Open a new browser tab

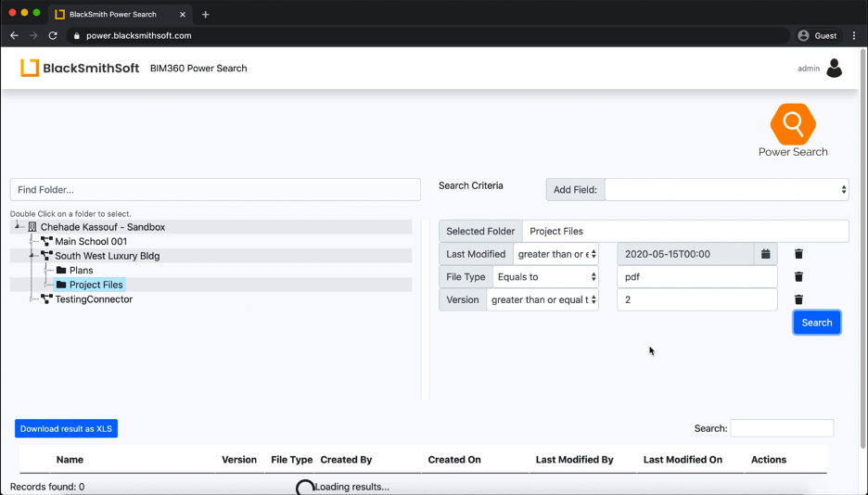[205, 15]
